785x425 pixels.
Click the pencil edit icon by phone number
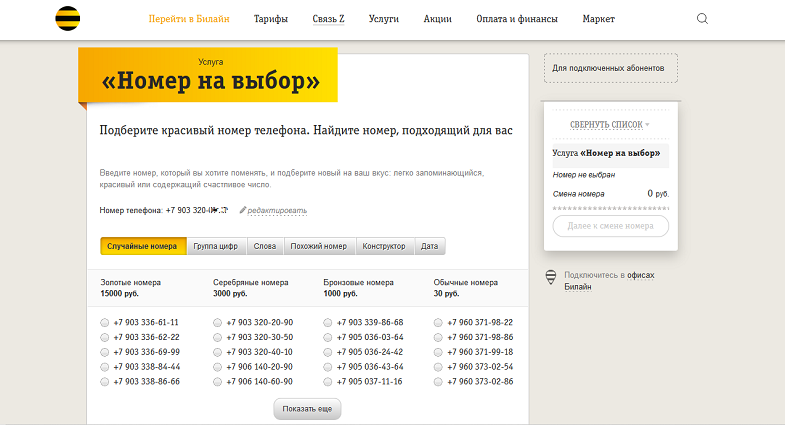(243, 210)
